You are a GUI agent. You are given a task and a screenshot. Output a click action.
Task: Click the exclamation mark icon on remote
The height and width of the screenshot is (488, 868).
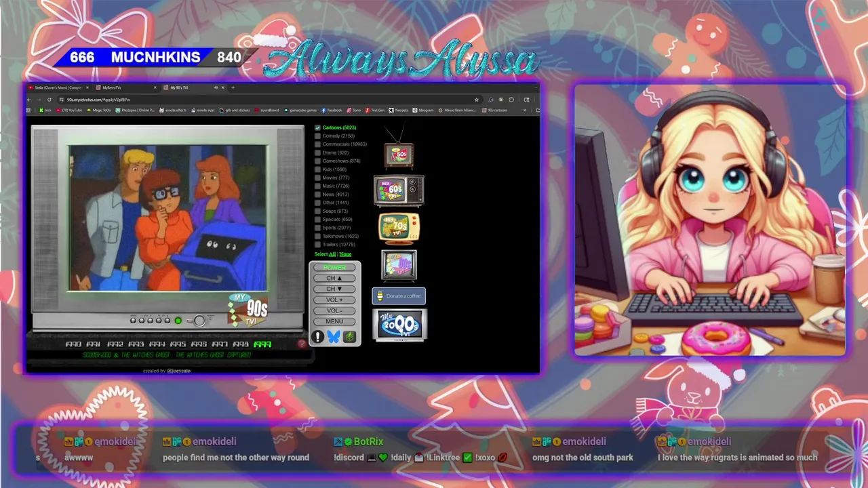click(317, 337)
